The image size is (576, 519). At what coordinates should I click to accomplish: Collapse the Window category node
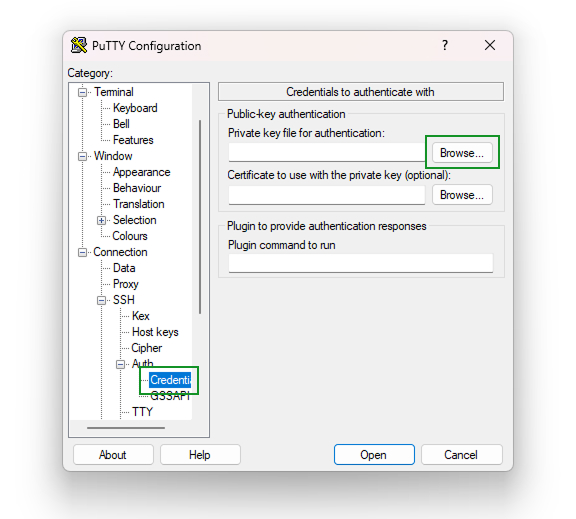(x=83, y=156)
